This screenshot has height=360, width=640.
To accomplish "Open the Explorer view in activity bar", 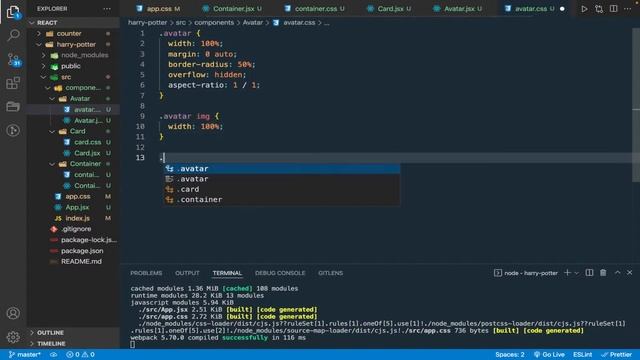I will tap(13, 12).
